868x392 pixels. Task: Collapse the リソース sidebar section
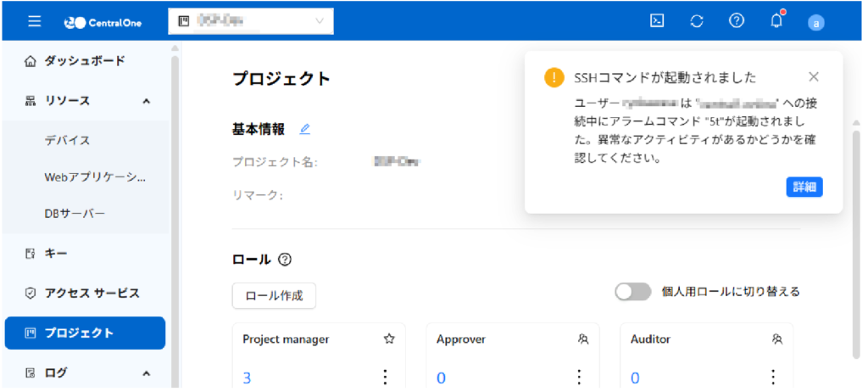tap(146, 101)
